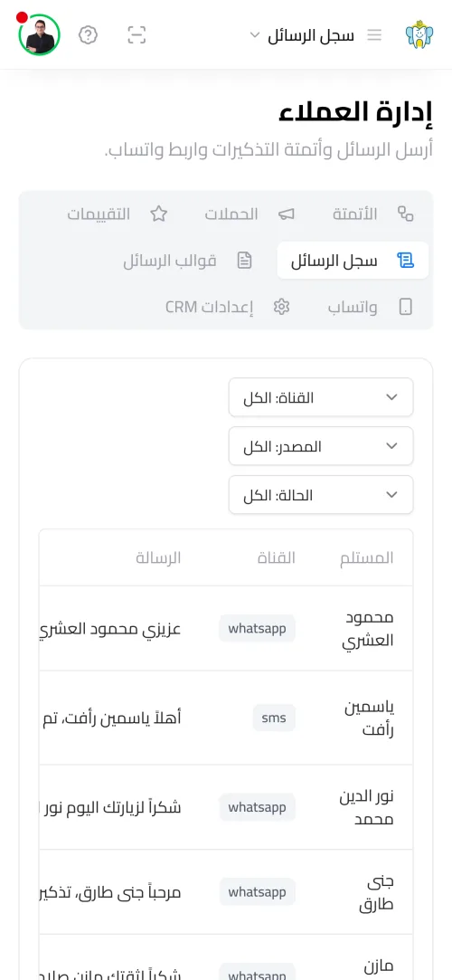
Task: Click the gear icon for إعدادات CRM
Action: (x=282, y=307)
